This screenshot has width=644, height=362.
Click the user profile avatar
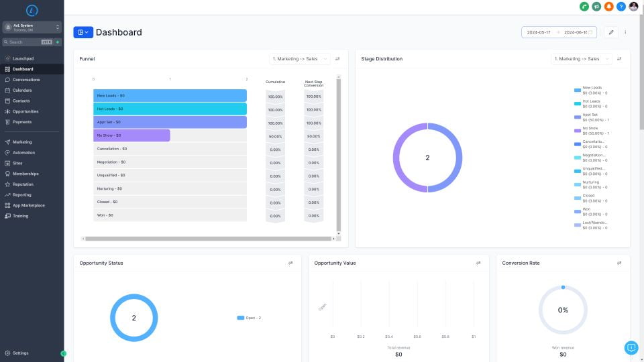[x=633, y=7]
